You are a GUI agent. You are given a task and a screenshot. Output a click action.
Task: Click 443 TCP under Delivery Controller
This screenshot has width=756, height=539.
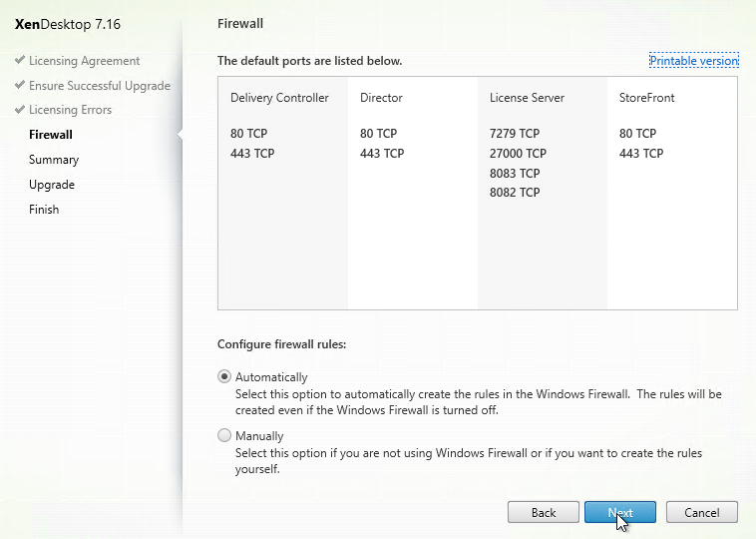pos(252,154)
